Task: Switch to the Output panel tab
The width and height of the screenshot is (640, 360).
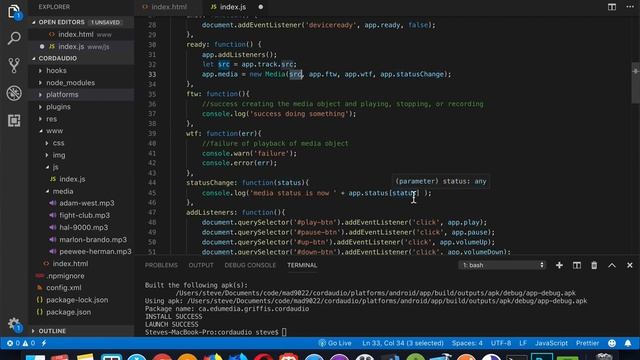Action: click(201, 265)
